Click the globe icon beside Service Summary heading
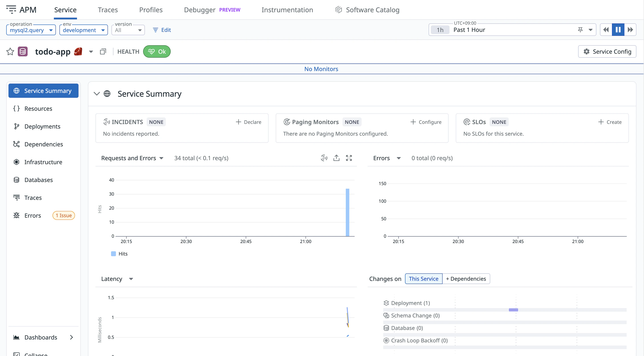Screen dimensions: 644x356 click(107, 94)
